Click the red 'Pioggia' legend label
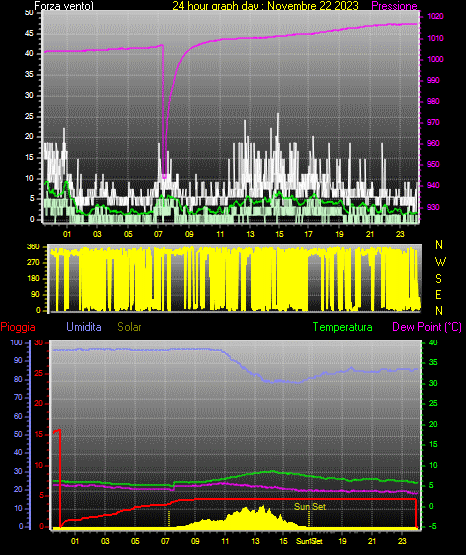Viewport: 466px width, 555px height. pyautogui.click(x=18, y=327)
